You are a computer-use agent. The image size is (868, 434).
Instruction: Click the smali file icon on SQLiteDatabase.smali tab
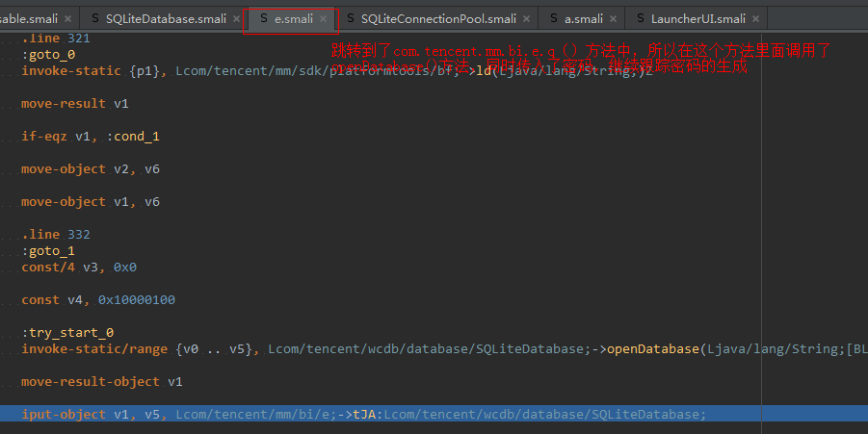(x=94, y=18)
